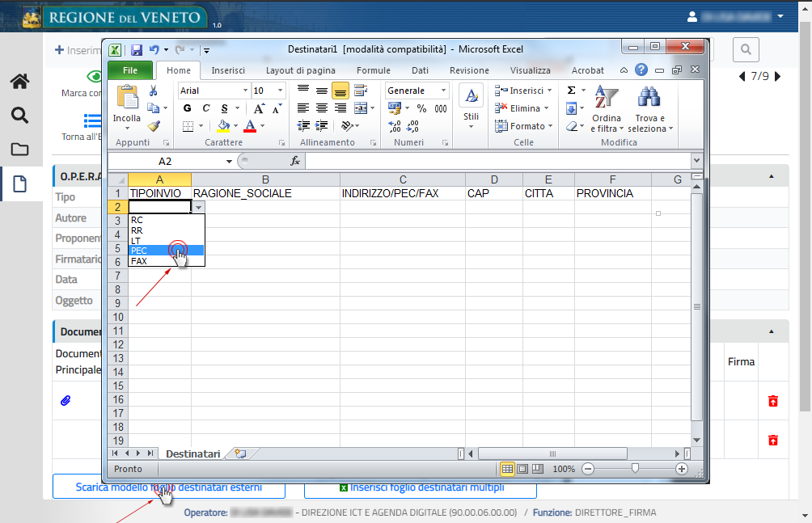The width and height of the screenshot is (812, 523).
Task: Click the merge and center icon
Action: point(361,108)
